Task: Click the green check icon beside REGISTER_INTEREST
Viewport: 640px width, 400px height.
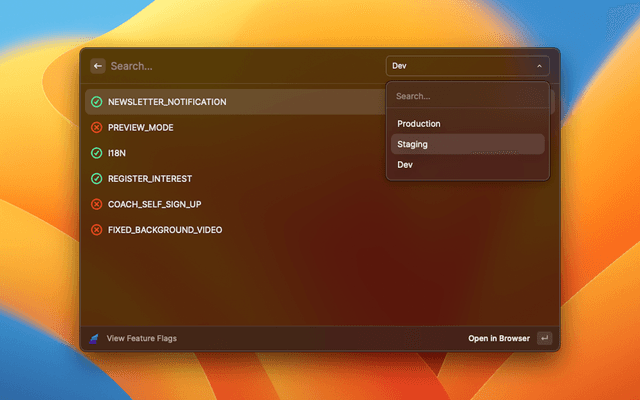Action: [x=97, y=179]
